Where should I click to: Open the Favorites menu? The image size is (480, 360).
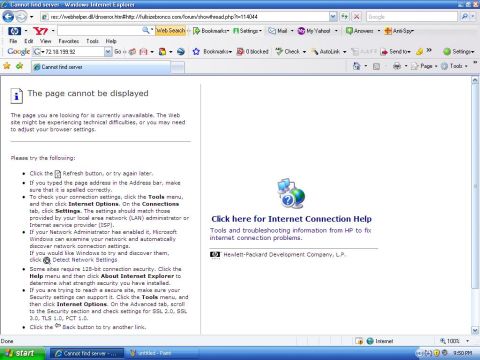coord(69,41)
